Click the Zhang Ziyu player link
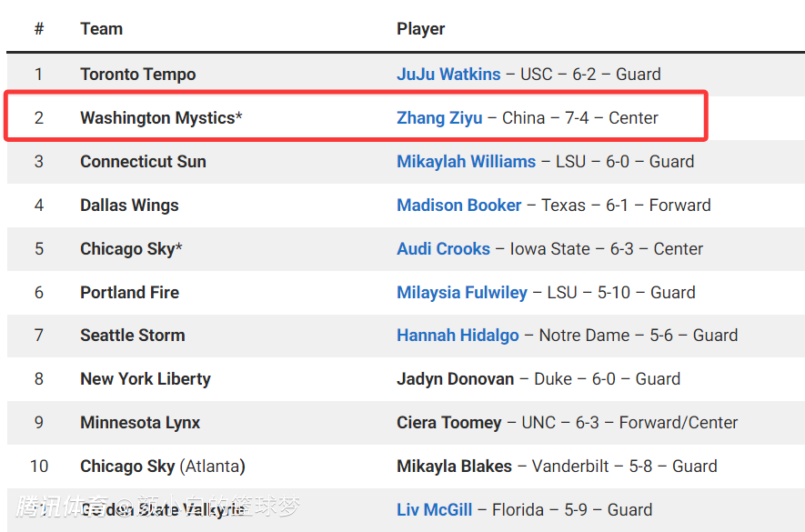The height and width of the screenshot is (532, 805). 439,118
